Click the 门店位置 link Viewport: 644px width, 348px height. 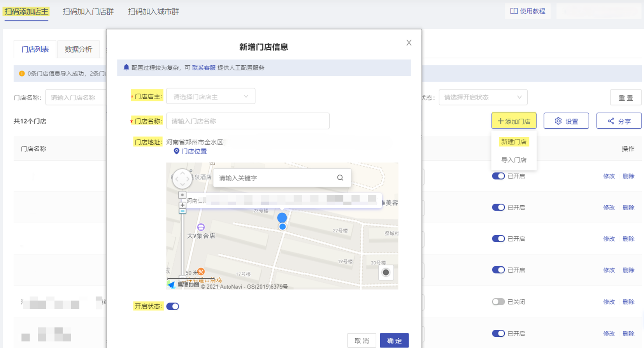[x=194, y=151]
